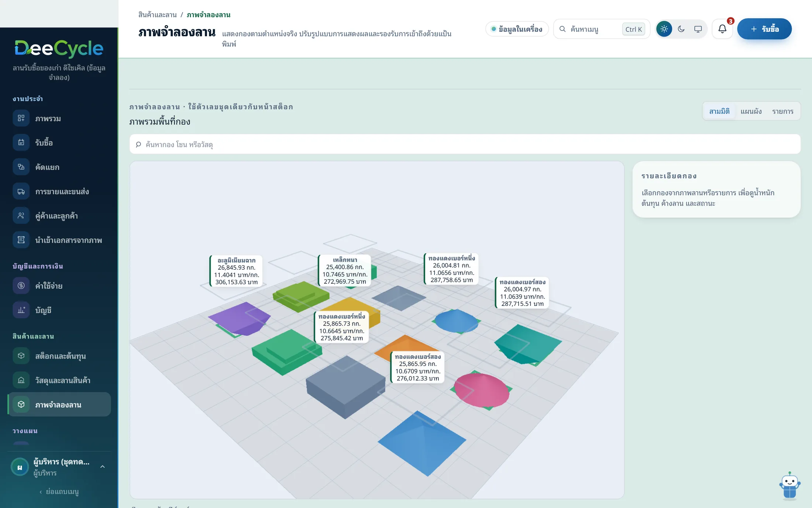Screen dimensions: 812x508
Task: Switch to the รายการ view tab
Action: pyautogui.click(x=783, y=111)
